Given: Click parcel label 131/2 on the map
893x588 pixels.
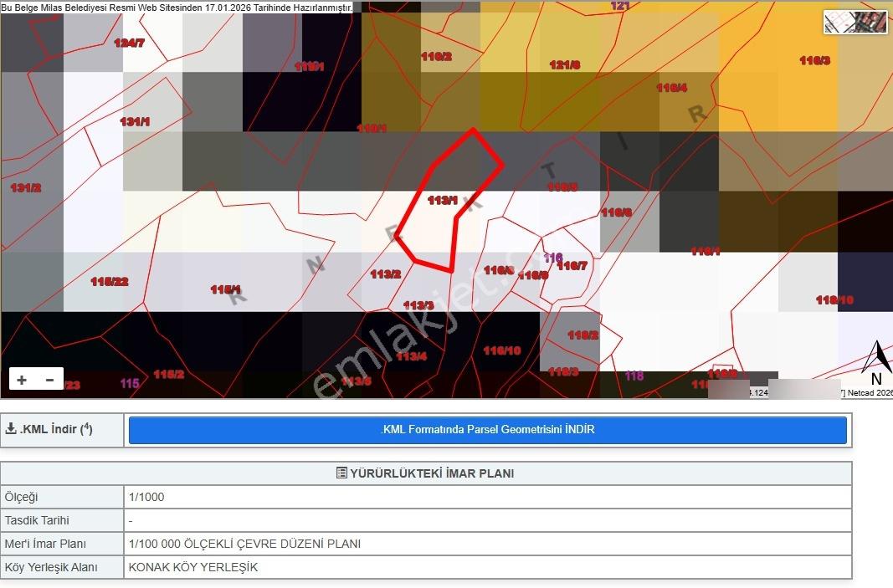Looking at the screenshot, I should pos(26,187).
